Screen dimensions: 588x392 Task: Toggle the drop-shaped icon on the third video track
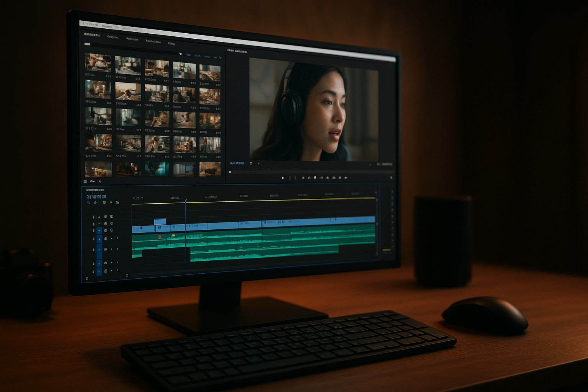coord(93,230)
